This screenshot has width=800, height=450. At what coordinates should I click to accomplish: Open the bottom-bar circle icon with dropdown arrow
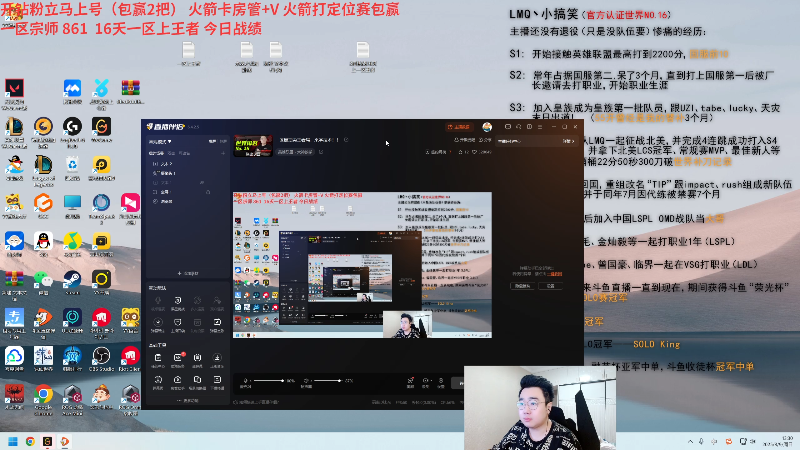point(426,381)
